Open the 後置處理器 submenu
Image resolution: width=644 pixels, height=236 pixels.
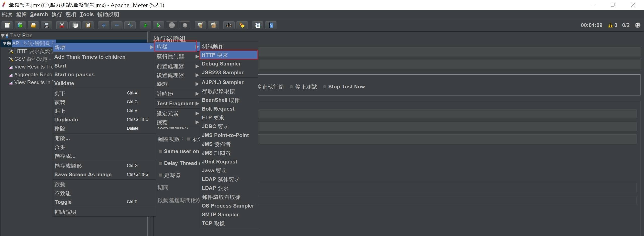coord(177,75)
